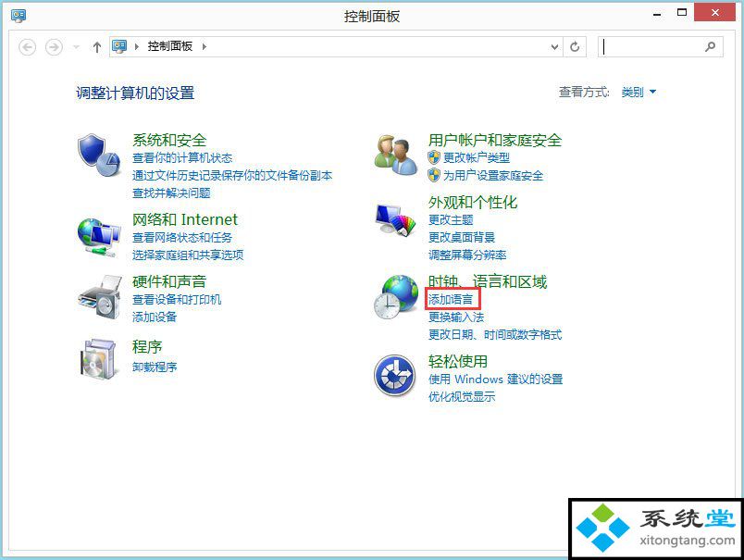Click the Forward navigation arrow
Screen dimensions: 744x560
[x=54, y=47]
